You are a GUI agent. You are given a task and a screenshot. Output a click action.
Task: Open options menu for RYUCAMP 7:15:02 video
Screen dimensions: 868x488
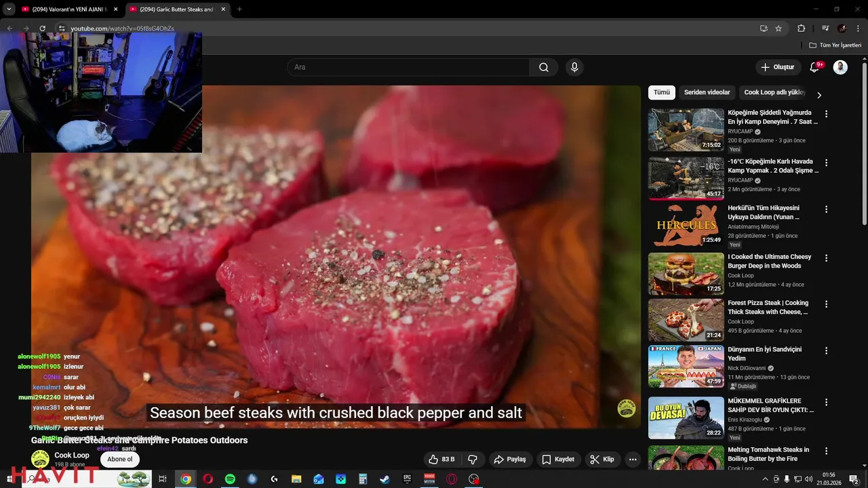pos(826,114)
